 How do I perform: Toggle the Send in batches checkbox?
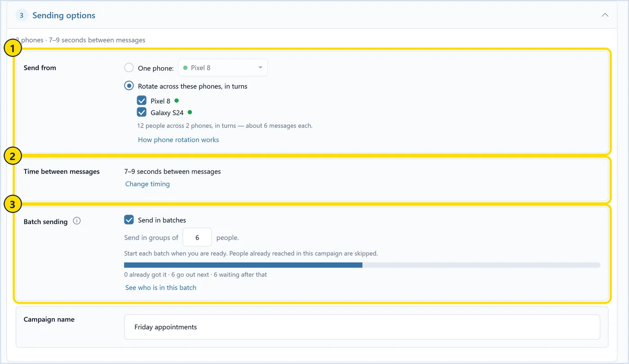pyautogui.click(x=129, y=219)
